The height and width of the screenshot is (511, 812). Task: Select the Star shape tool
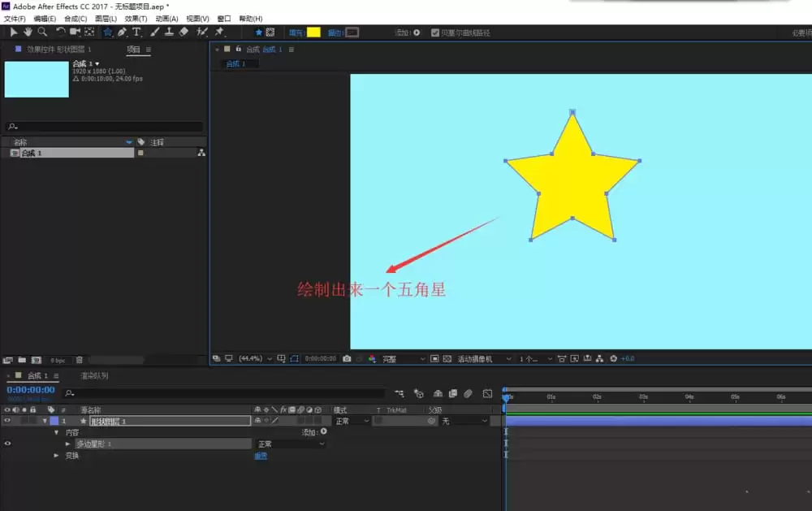point(107,32)
